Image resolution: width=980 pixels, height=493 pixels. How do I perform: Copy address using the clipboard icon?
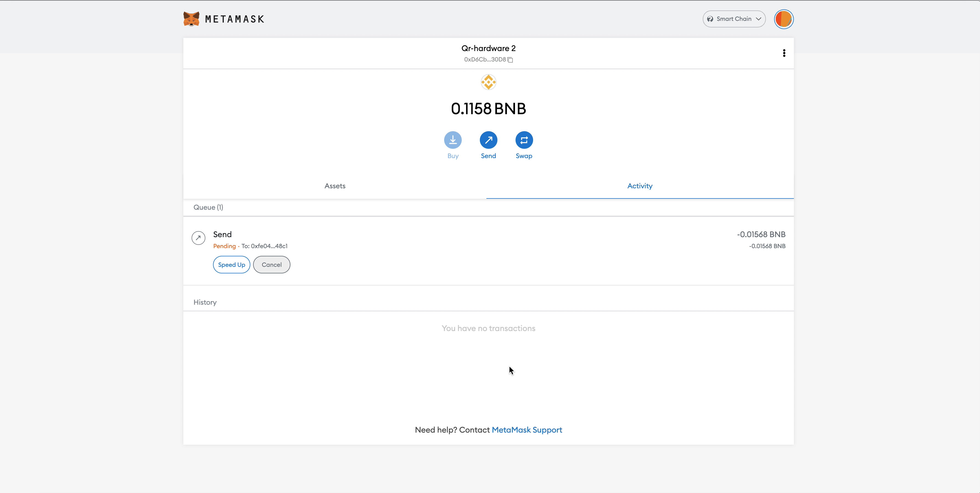point(511,60)
